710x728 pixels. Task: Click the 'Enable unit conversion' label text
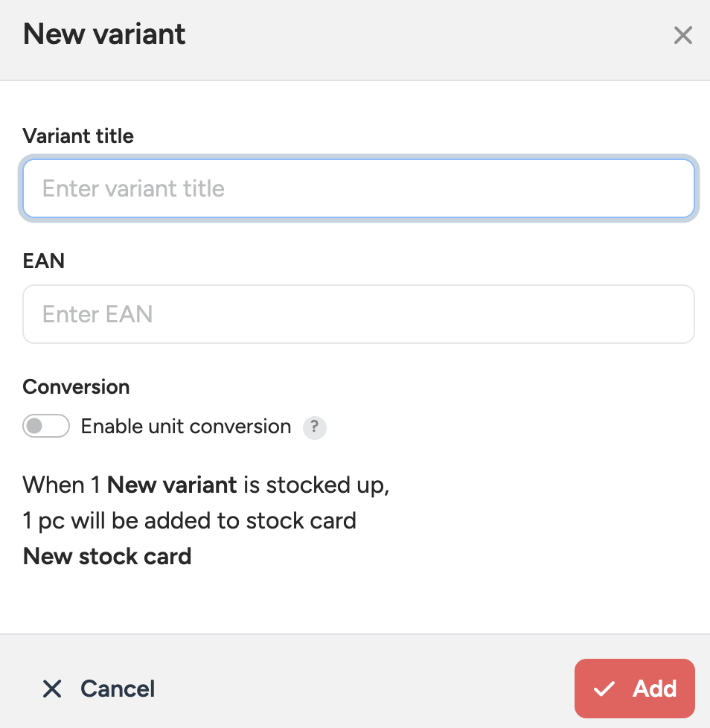click(x=186, y=427)
